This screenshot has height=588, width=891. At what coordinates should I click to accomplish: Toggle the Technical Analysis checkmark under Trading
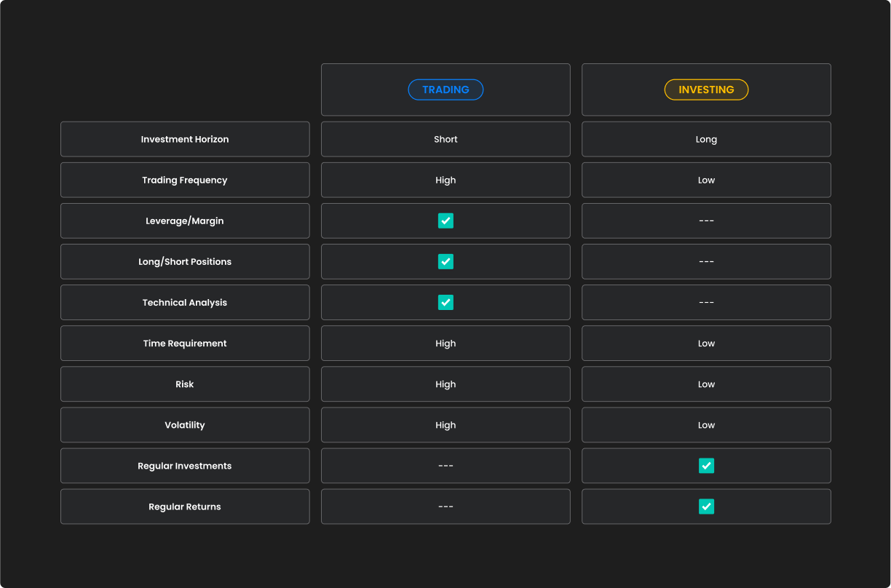[445, 302]
